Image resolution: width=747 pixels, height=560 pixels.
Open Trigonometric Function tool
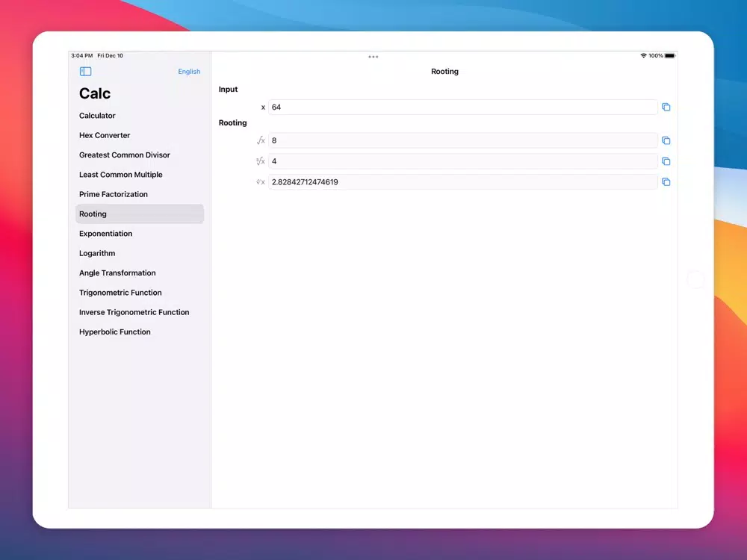click(x=140, y=293)
